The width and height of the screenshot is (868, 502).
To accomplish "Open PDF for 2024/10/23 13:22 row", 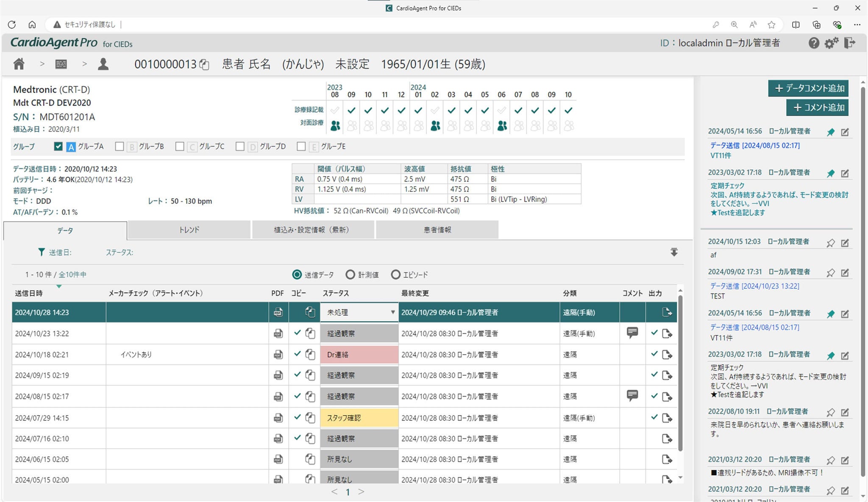I will point(278,334).
